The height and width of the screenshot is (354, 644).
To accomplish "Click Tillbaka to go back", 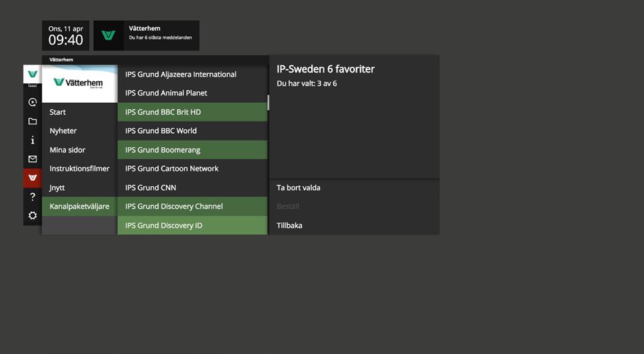I will click(354, 225).
